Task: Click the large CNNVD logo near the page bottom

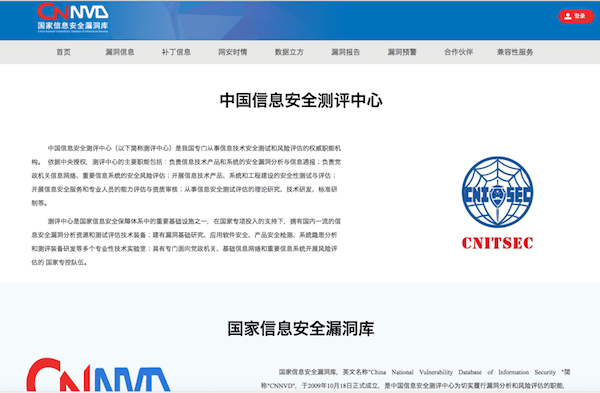Action: pos(98,375)
